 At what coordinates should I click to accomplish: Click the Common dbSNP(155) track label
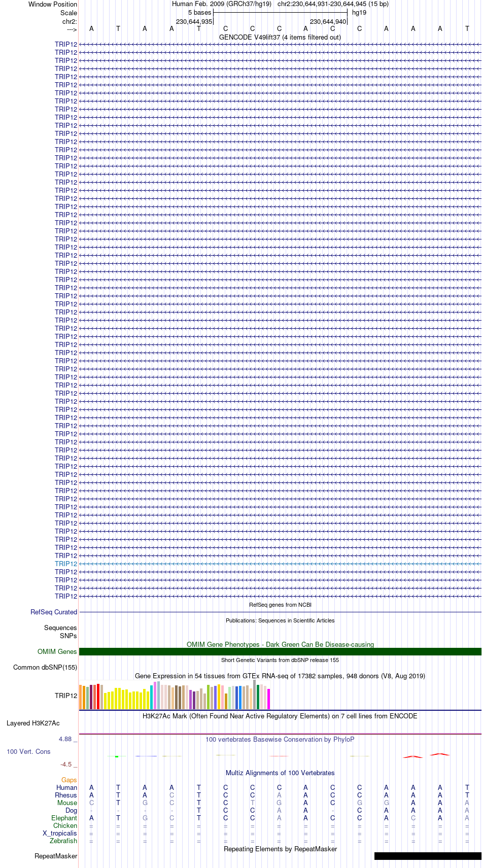(45, 667)
